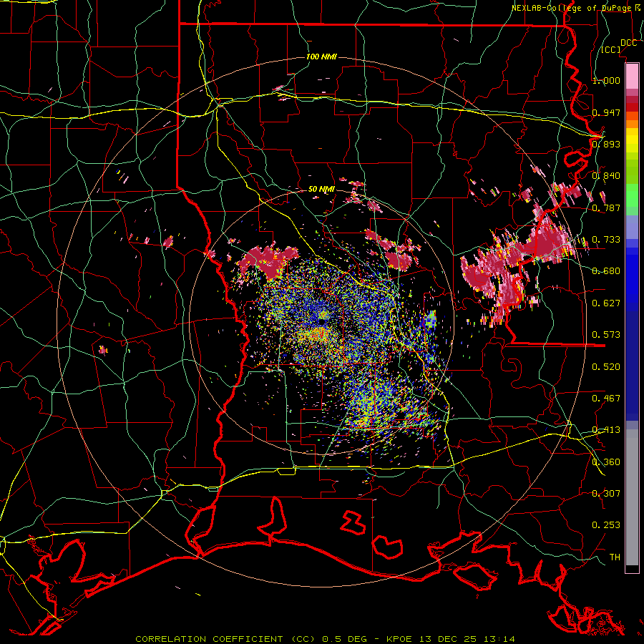The width and height of the screenshot is (644, 644).
Task: Click the 0.787 scale value
Action: click(x=606, y=208)
